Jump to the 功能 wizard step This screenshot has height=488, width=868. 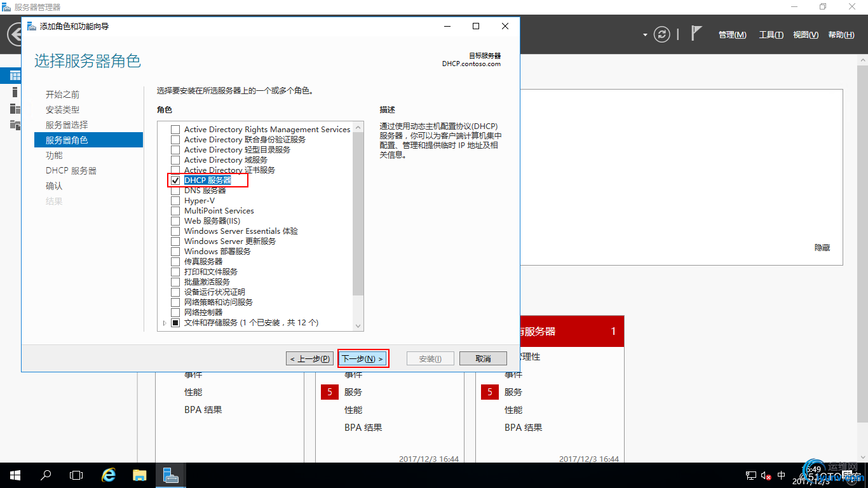tap(54, 156)
